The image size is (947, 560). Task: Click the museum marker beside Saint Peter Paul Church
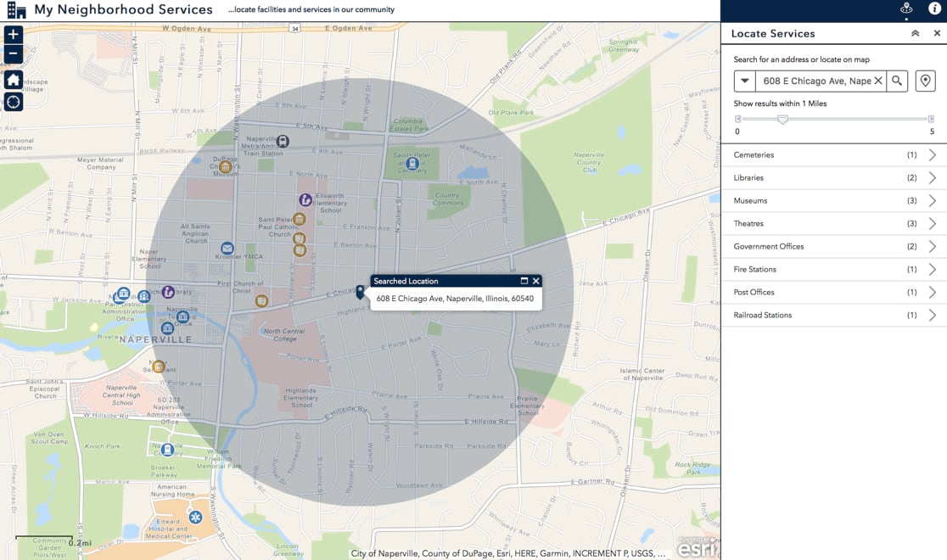point(299,219)
